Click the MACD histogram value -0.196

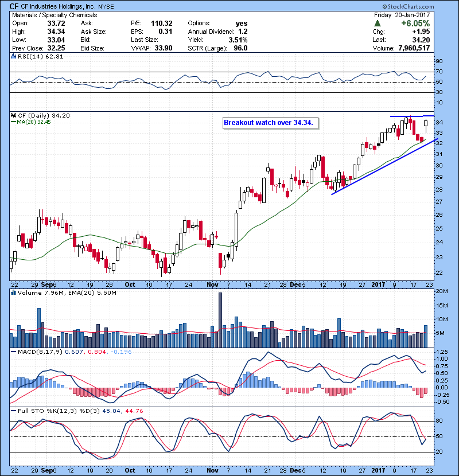pyautogui.click(x=121, y=352)
